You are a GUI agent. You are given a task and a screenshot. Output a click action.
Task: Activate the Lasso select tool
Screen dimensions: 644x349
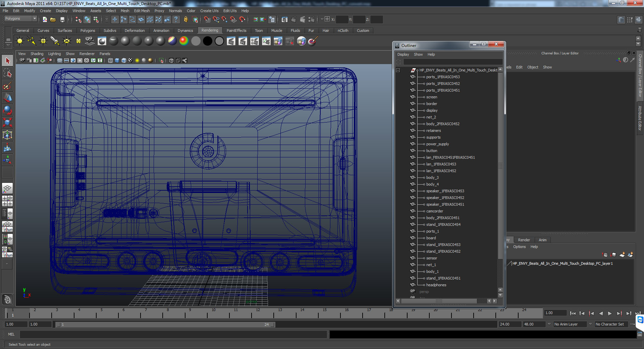coord(7,73)
